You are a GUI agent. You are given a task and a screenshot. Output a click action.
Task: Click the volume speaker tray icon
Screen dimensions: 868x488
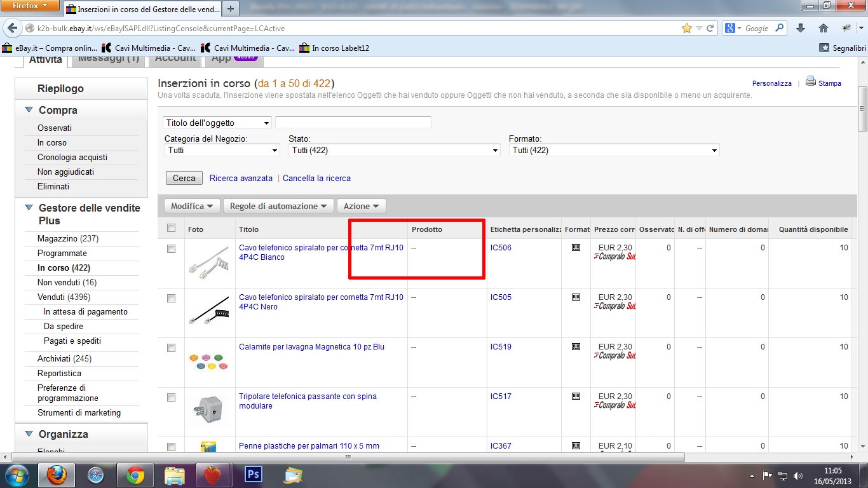click(x=798, y=476)
